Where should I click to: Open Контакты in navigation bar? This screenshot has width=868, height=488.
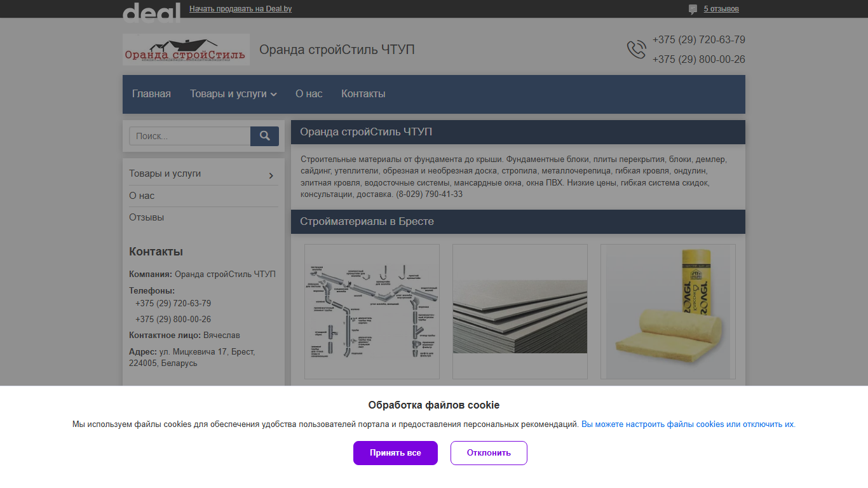coord(363,94)
